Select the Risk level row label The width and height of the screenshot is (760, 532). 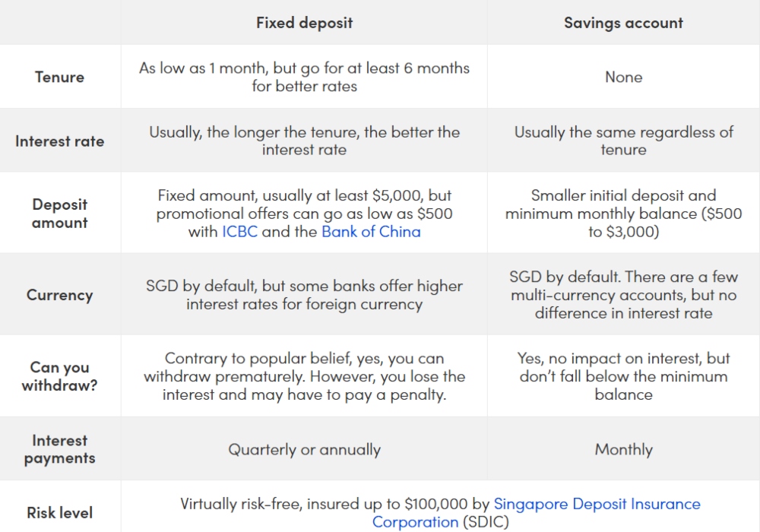(59, 513)
